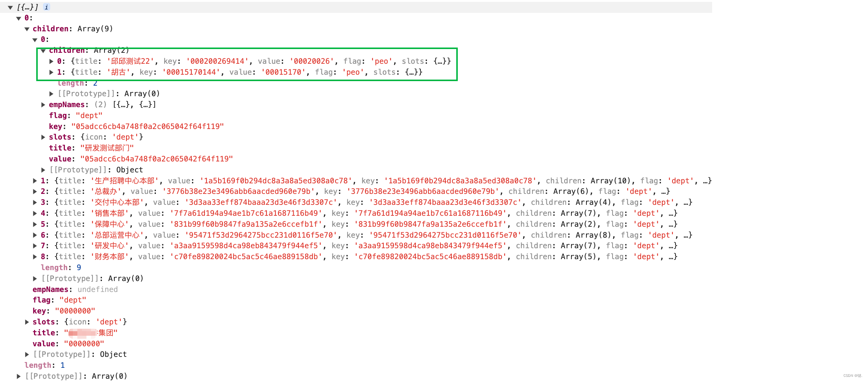Expand entry 1 titled 生产招聘中心本部
Viewport: 868px width, 381px height.
[35, 181]
